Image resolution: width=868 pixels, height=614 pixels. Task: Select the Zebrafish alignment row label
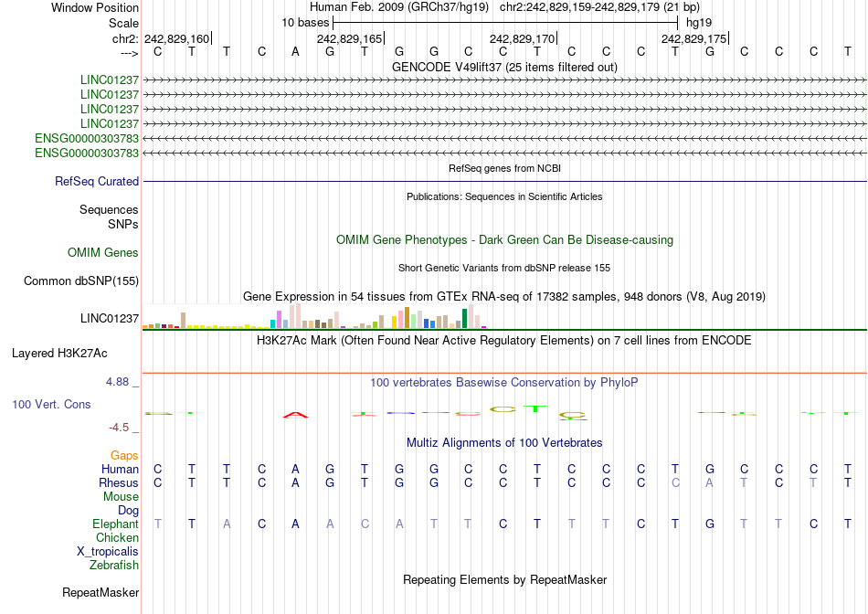114,566
